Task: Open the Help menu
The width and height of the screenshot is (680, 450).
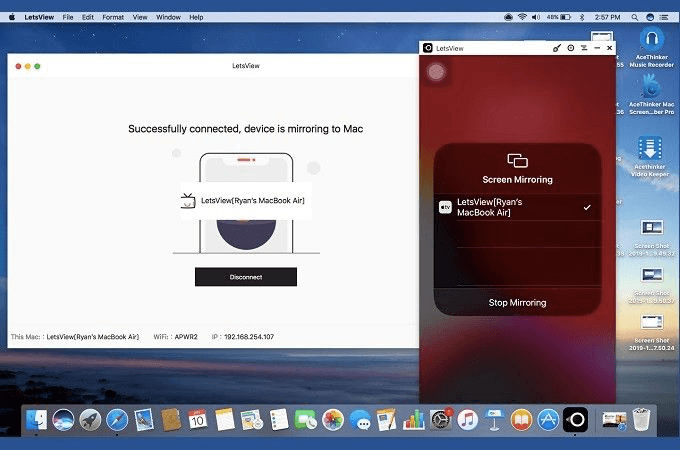Action: pos(196,17)
